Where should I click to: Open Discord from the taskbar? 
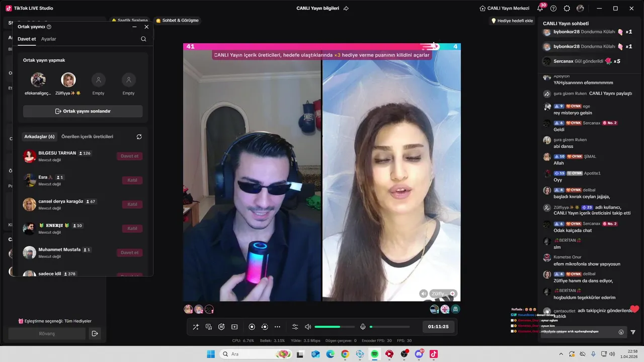click(419, 354)
